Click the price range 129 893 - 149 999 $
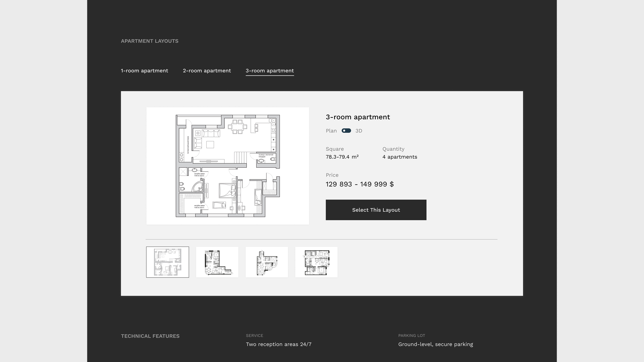 359,184
